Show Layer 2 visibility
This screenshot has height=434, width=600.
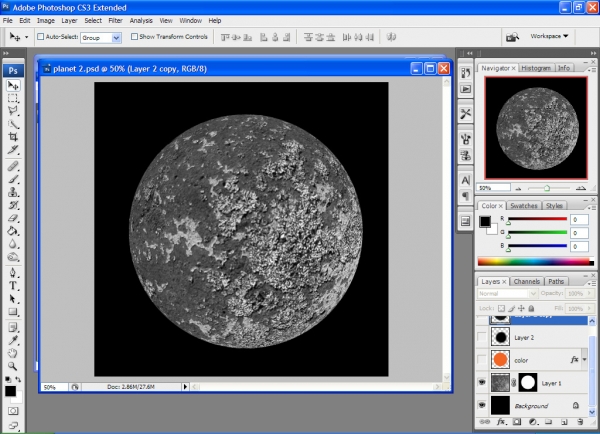482,337
